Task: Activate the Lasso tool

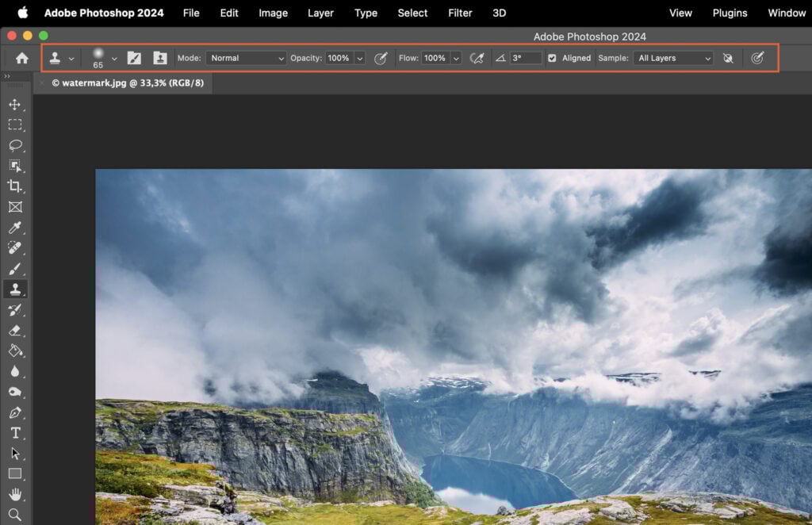Action: tap(16, 145)
